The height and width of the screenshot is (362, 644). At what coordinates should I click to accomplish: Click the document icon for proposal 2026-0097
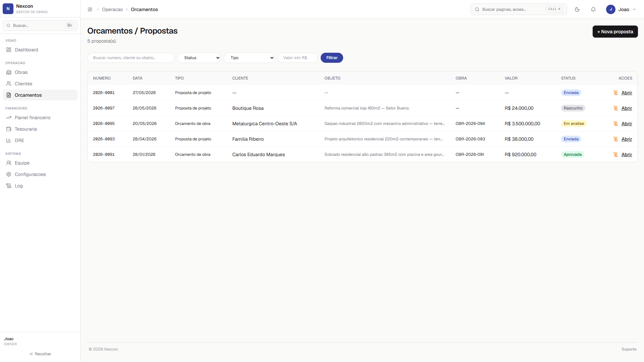[x=615, y=108]
